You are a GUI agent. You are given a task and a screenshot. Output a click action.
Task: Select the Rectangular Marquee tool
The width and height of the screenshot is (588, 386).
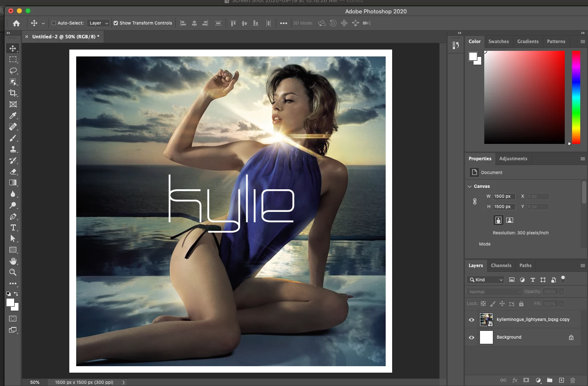point(13,59)
